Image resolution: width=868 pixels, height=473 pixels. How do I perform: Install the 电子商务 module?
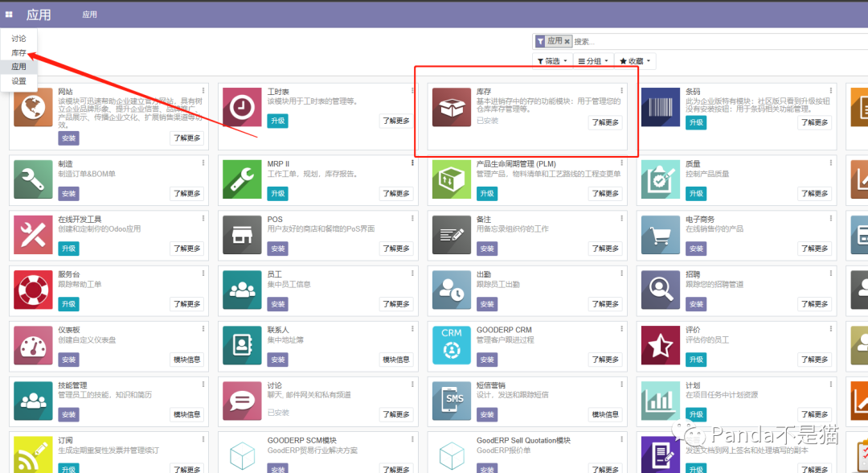tap(696, 249)
